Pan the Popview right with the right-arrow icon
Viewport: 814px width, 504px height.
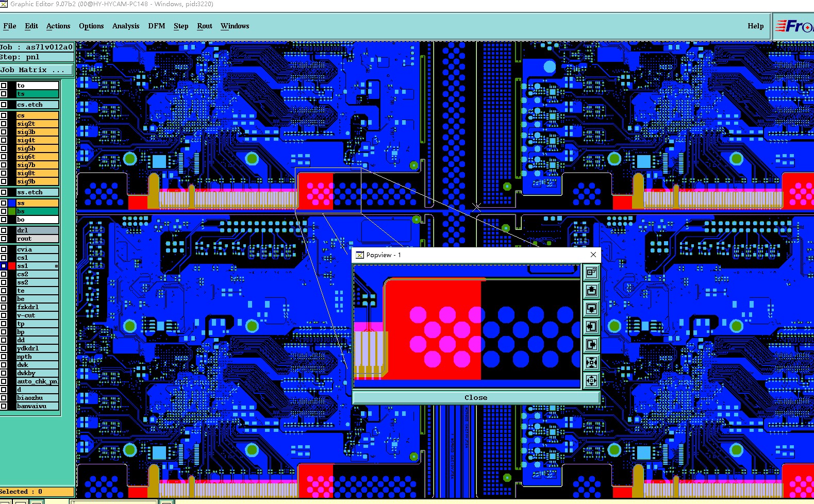pos(591,344)
